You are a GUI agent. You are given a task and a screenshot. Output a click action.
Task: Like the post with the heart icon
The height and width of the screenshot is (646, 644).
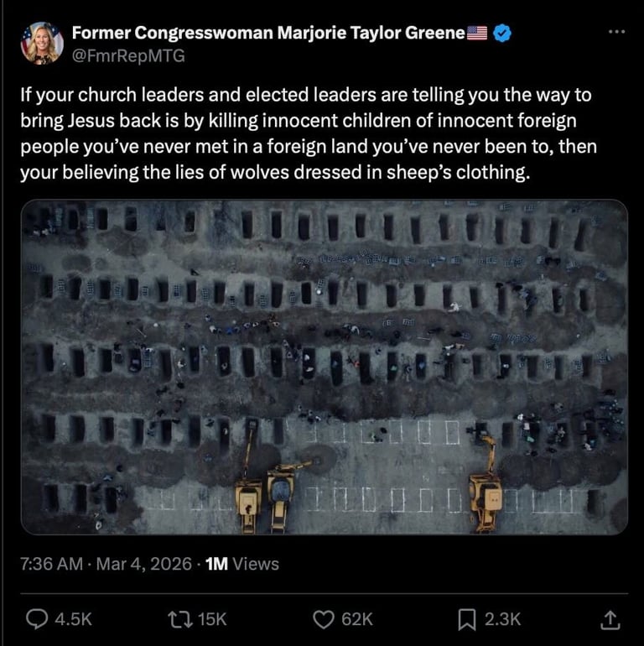click(324, 619)
